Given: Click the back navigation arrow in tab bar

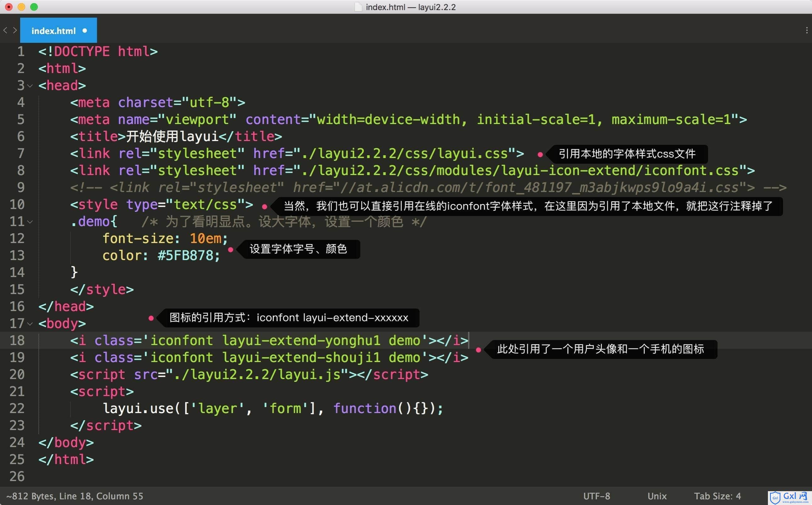Looking at the screenshot, I should click(5, 31).
